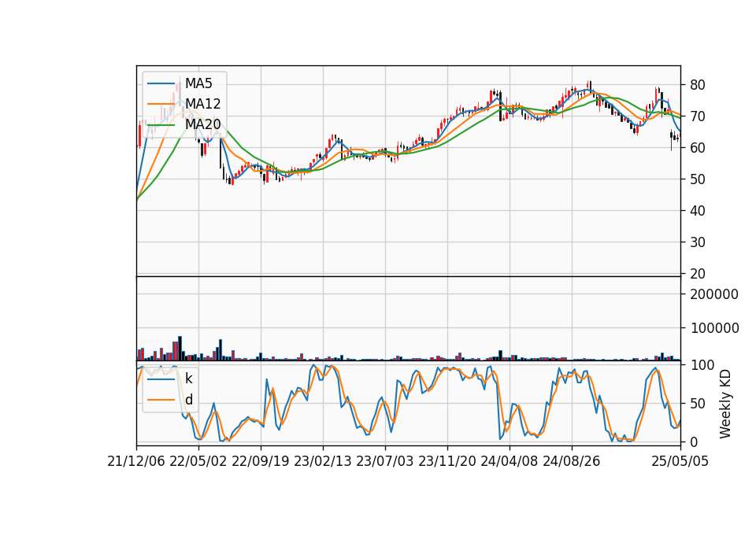
Task: Click the 30 price axis tick
Action: (698, 242)
